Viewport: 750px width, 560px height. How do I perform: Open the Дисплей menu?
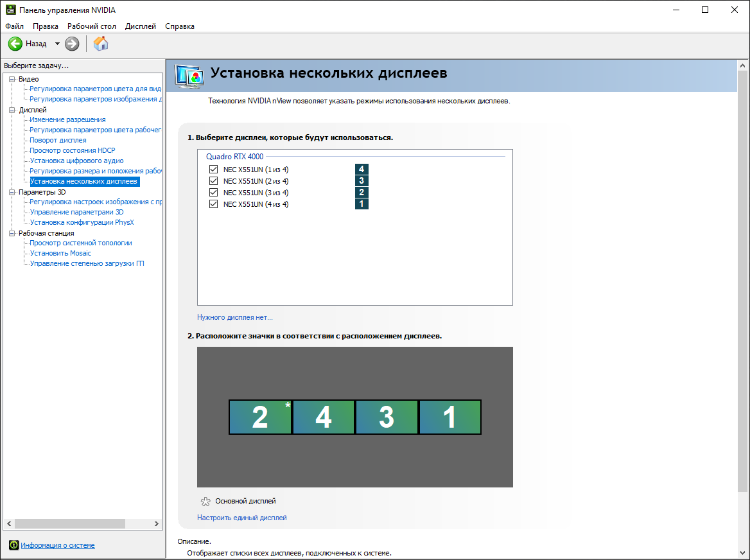click(x=141, y=26)
